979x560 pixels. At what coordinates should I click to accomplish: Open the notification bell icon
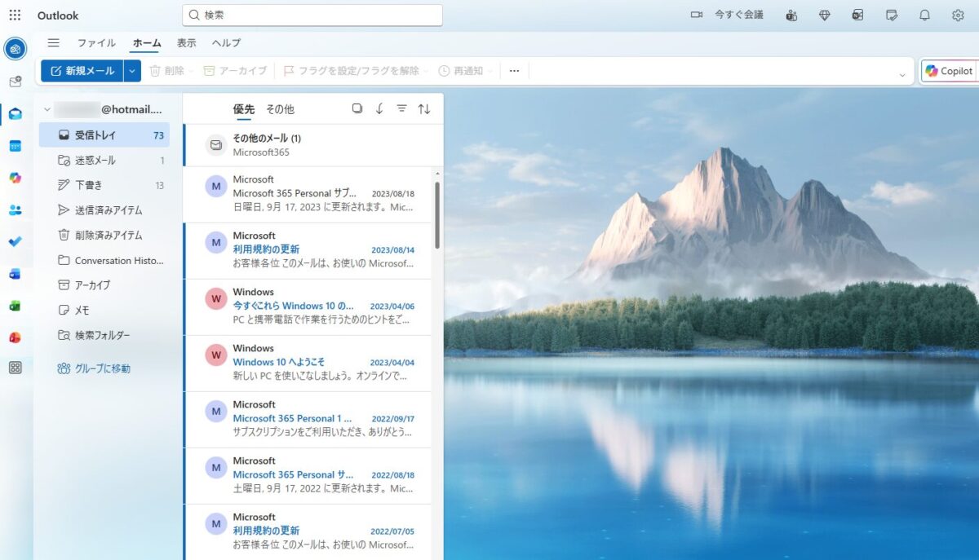point(924,15)
